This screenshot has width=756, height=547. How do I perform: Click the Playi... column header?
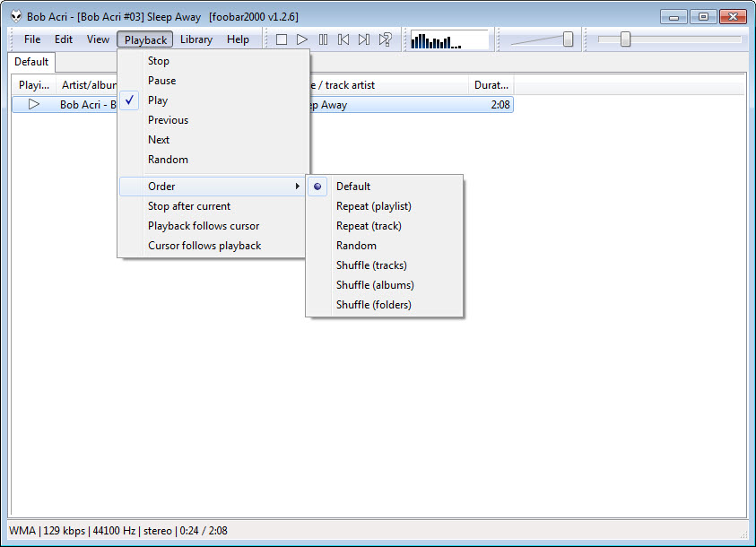point(34,85)
